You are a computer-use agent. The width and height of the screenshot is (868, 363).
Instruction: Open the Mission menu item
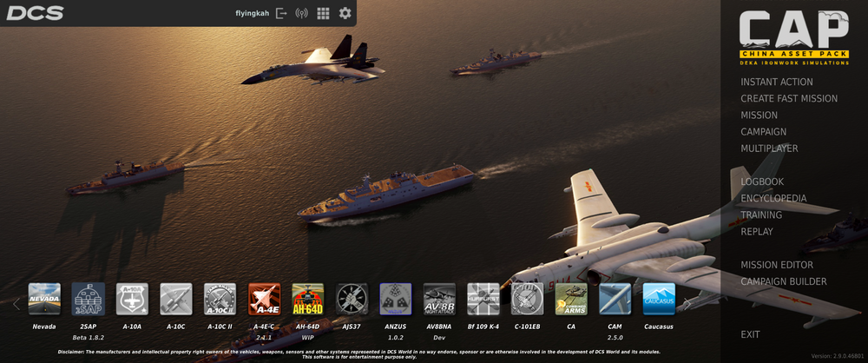pyautogui.click(x=759, y=115)
